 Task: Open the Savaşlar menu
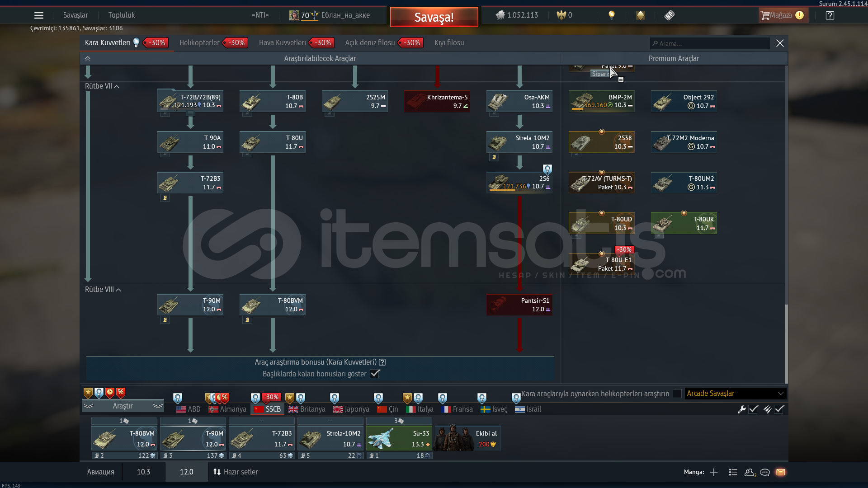coord(75,15)
